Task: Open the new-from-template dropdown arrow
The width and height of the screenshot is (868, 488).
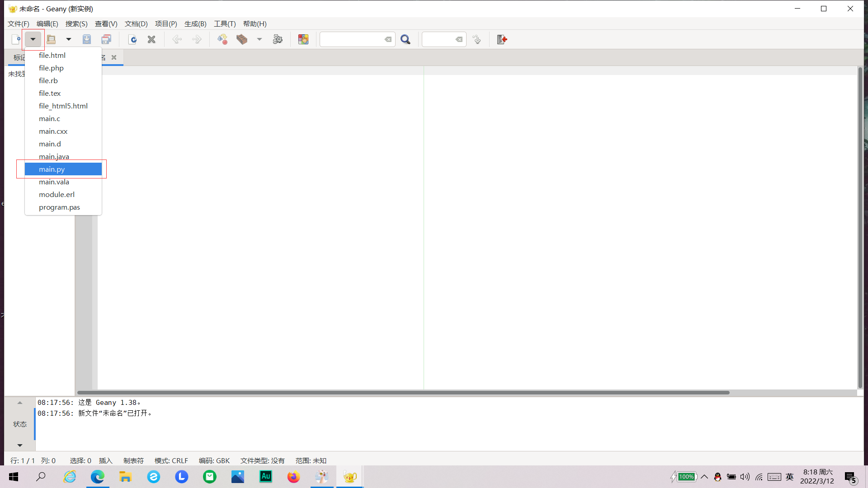Action: (x=33, y=39)
